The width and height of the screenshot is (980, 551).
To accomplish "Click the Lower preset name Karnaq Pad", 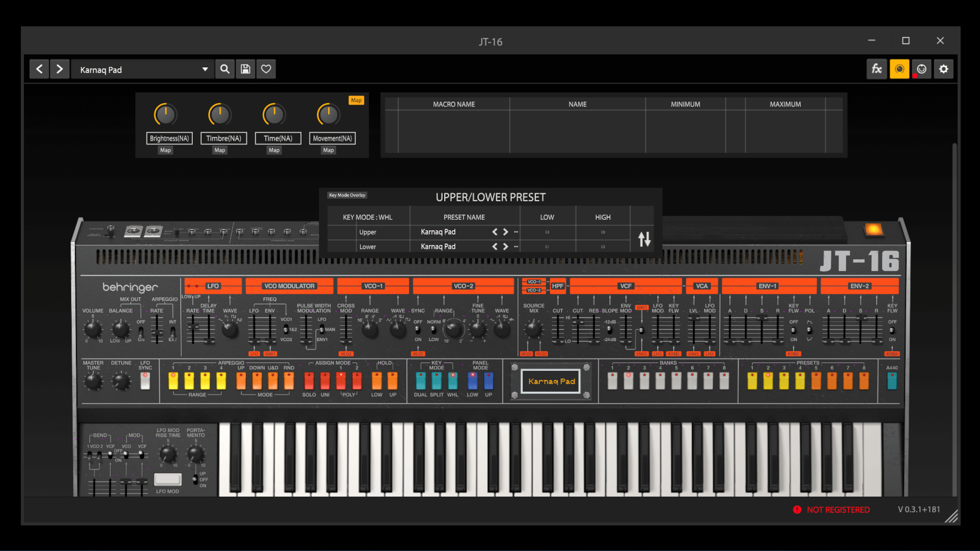I will pos(438,246).
